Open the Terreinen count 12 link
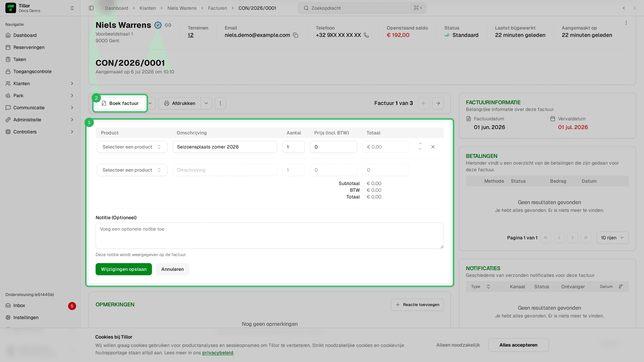Image resolution: width=644 pixels, height=362 pixels. tap(191, 35)
